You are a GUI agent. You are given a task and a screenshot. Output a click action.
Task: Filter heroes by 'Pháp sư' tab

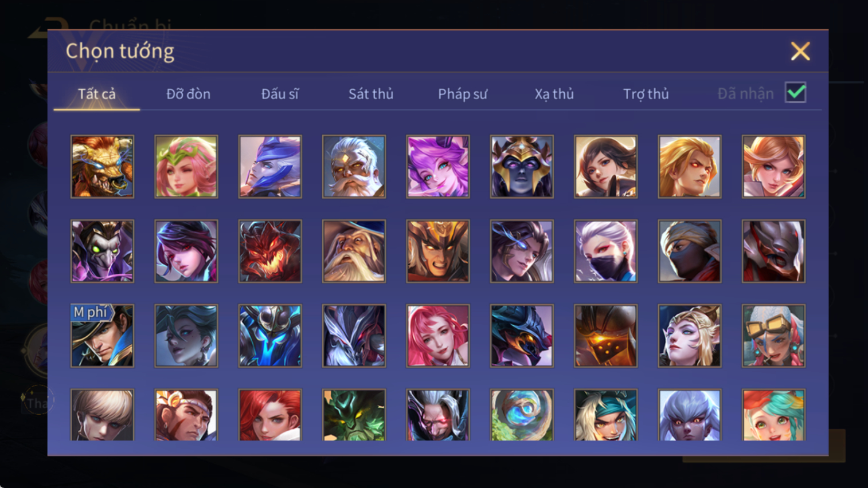pos(463,94)
